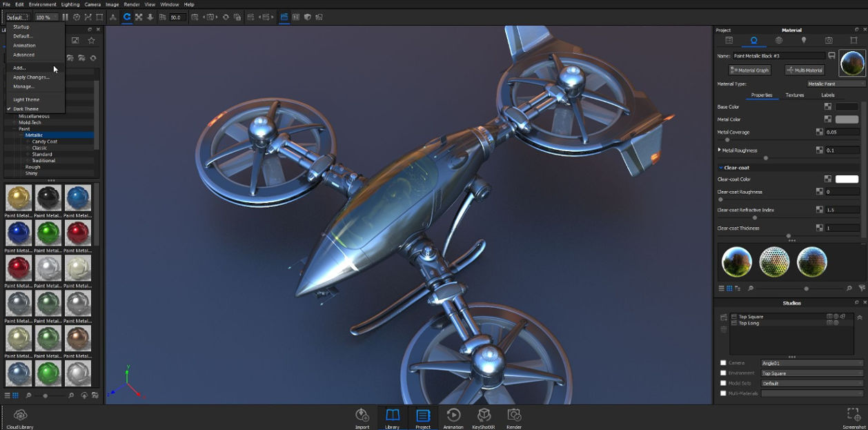Open the KeyShotXR tool
Viewport: 868px width, 430px height.
point(484,416)
